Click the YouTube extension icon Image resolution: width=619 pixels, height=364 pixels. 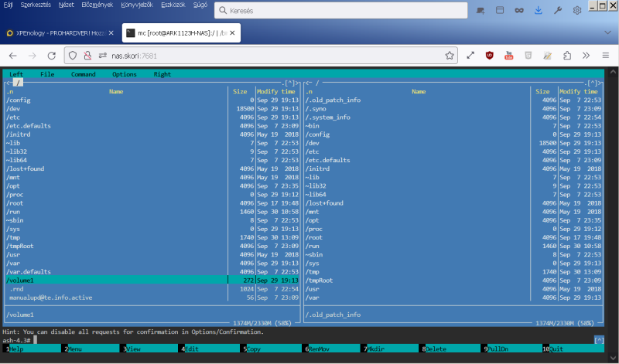[x=509, y=56]
